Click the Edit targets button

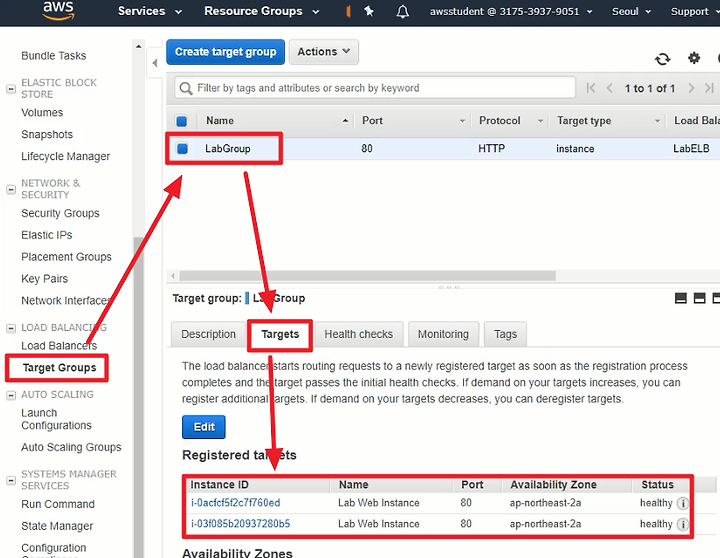[204, 427]
